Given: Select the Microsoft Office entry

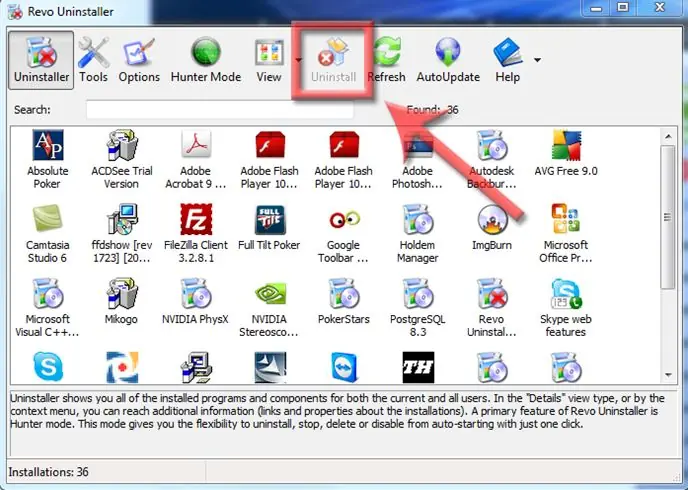Looking at the screenshot, I should (x=566, y=233).
